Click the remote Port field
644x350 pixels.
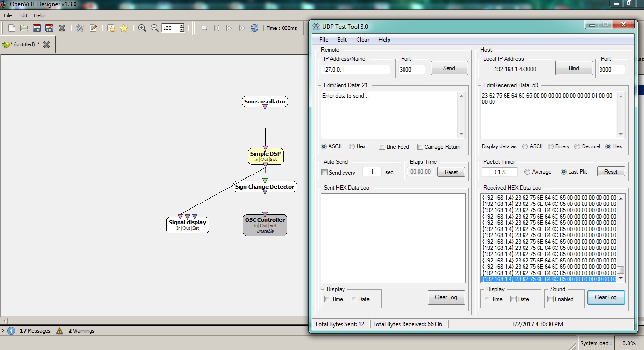tap(411, 70)
